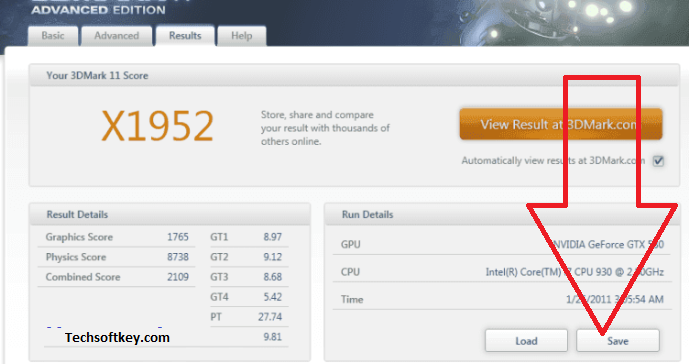Click the Save button

(x=618, y=341)
